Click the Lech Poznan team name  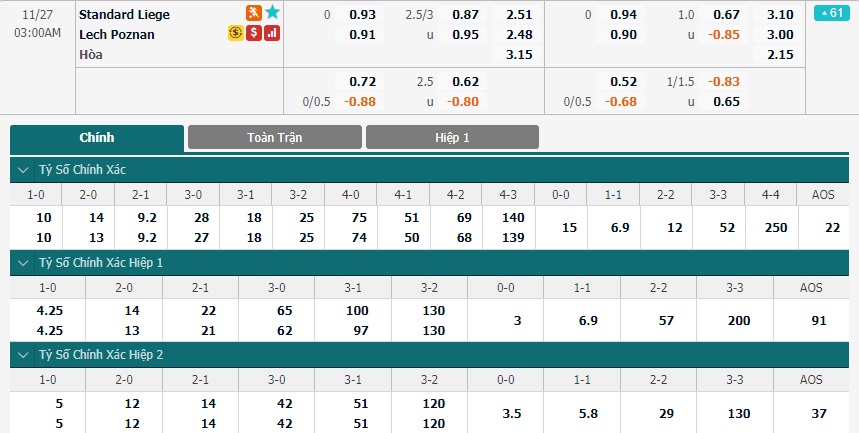pos(117,35)
